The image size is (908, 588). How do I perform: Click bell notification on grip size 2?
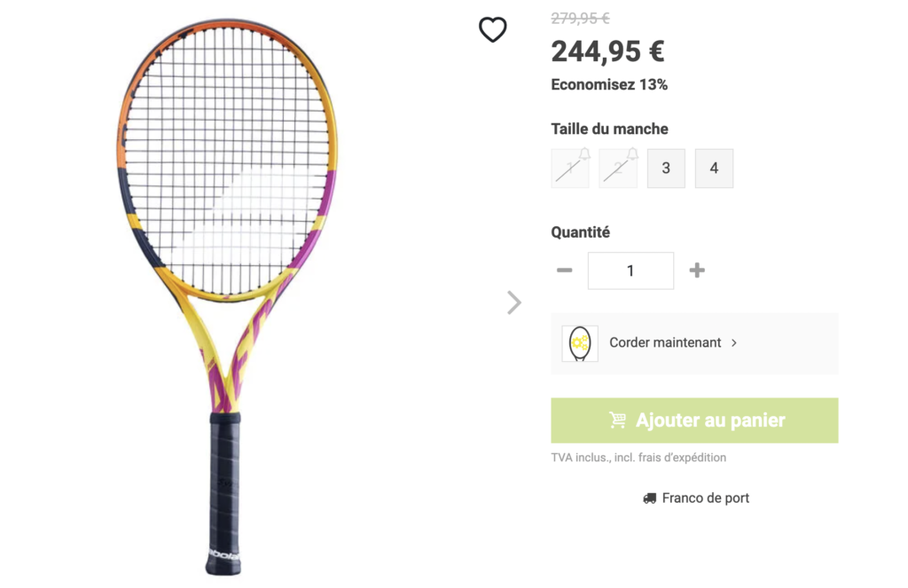[632, 153]
